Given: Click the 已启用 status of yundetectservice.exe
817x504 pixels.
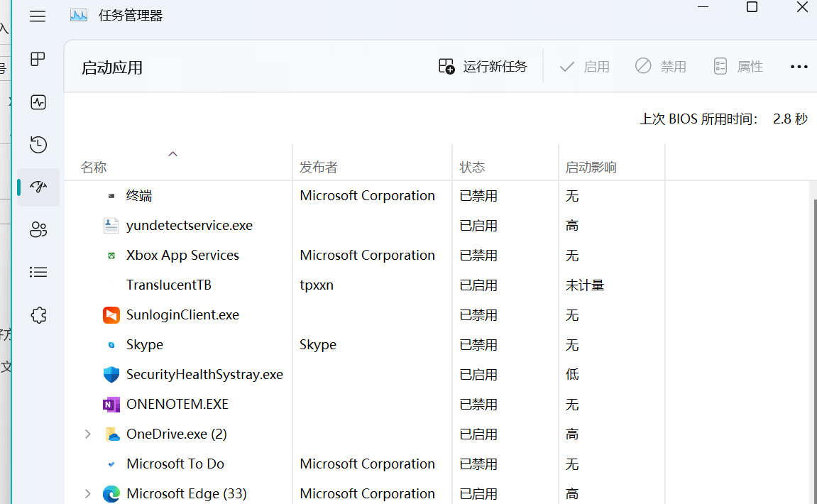Looking at the screenshot, I should pyautogui.click(x=478, y=226).
